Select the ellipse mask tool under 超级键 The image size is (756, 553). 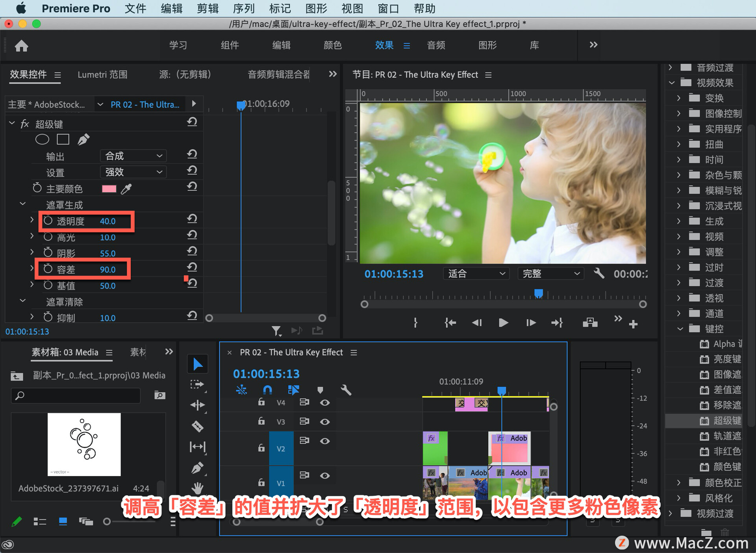coord(42,139)
